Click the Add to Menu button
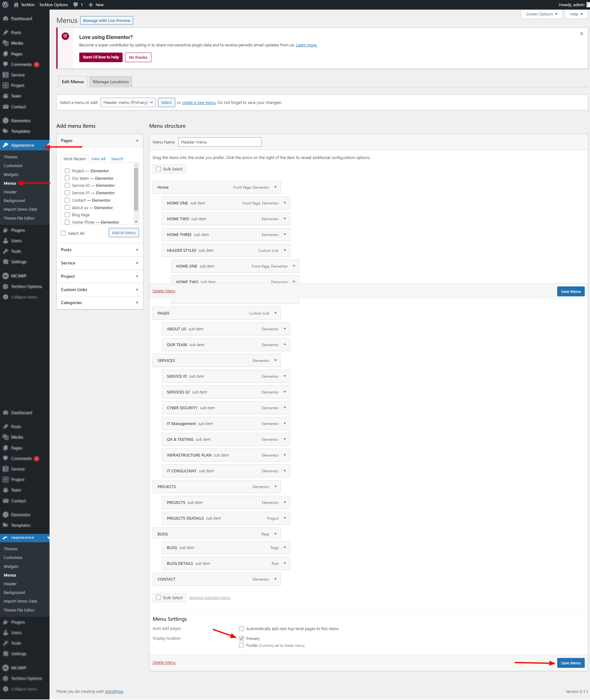The height and width of the screenshot is (700, 590). pyautogui.click(x=124, y=233)
